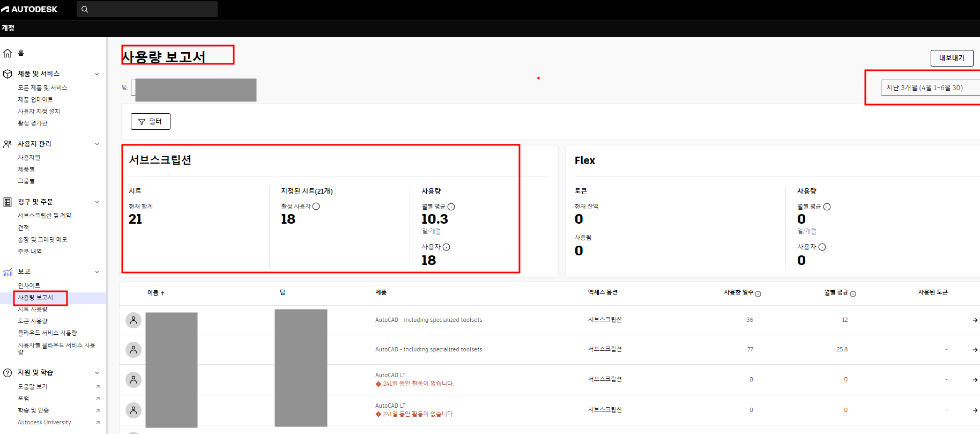980x434 pixels.
Task: Click user avatar in first AutoCAD row
Action: [x=133, y=320]
